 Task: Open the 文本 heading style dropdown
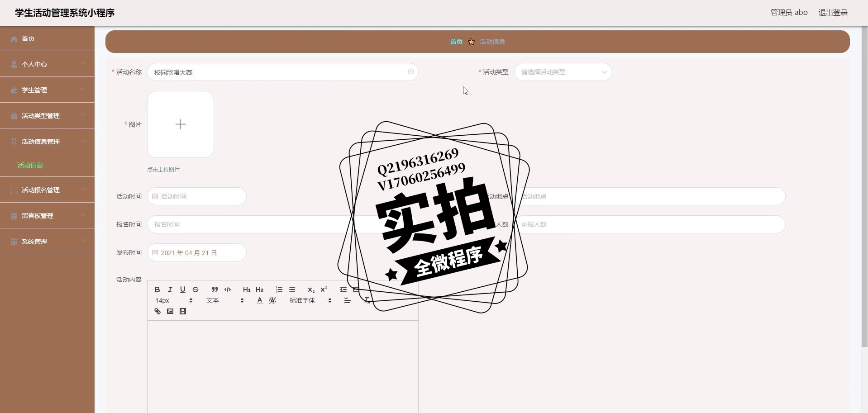coord(225,300)
